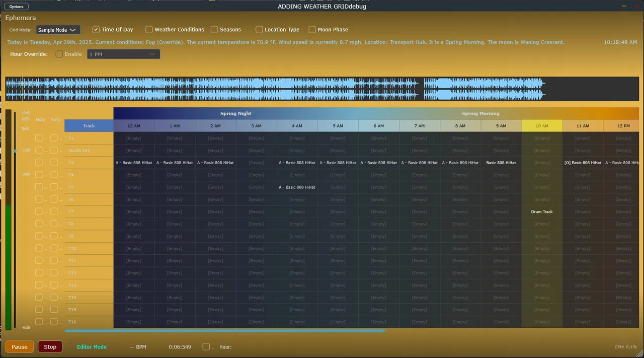
Task: Select the T5 4 AM Basic 808 HiHat cell
Action: [297, 187]
